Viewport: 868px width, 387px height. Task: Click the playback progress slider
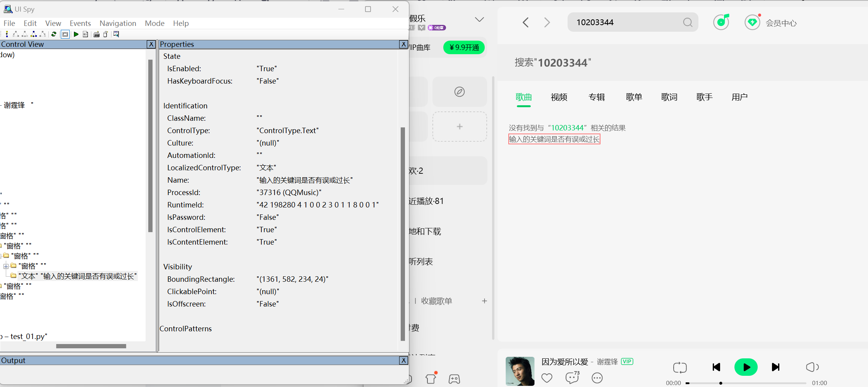[x=746, y=383]
